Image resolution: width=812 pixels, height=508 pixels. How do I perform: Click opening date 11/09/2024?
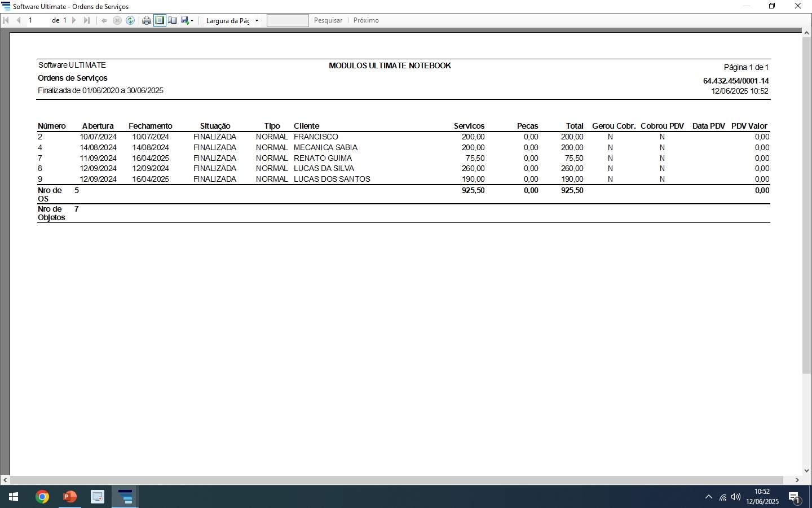[x=98, y=158]
